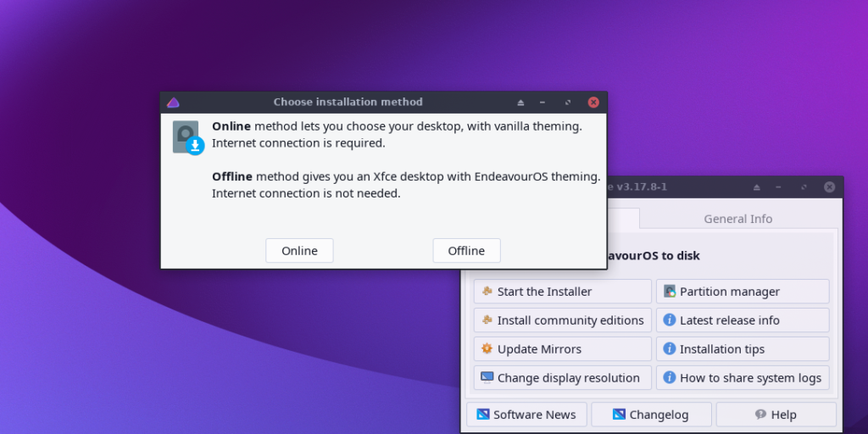Shade the installation method dialog using eject icon

(520, 103)
